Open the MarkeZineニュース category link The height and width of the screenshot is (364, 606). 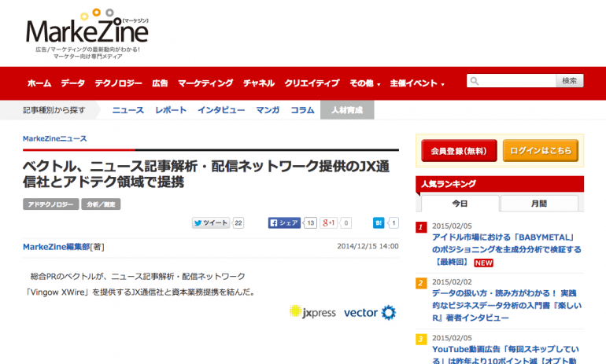tap(55, 138)
